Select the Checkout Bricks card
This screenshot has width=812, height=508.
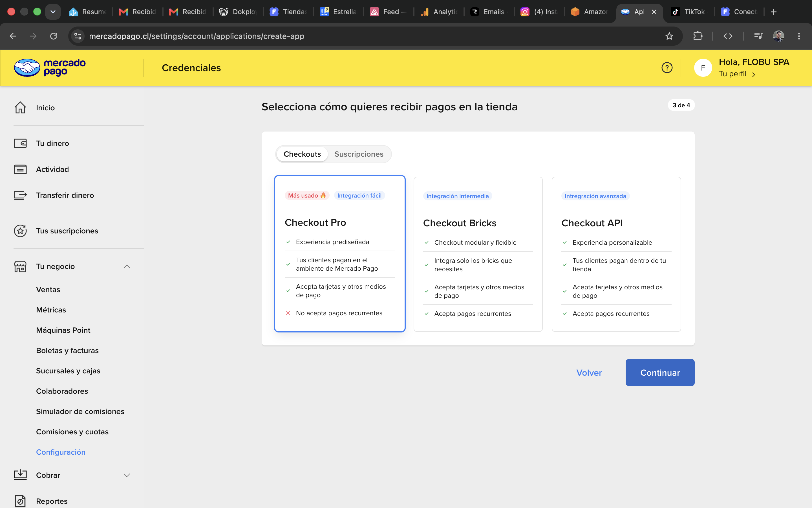tap(478, 254)
